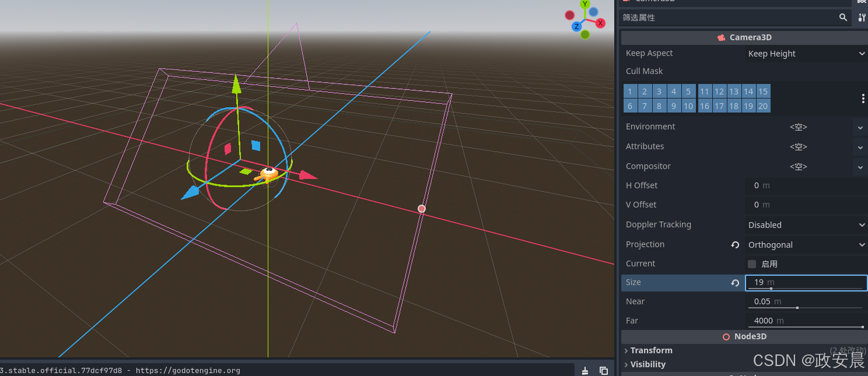This screenshot has width=868, height=376.
Task: Click the copy output icon at bottom
Action: coord(604,371)
